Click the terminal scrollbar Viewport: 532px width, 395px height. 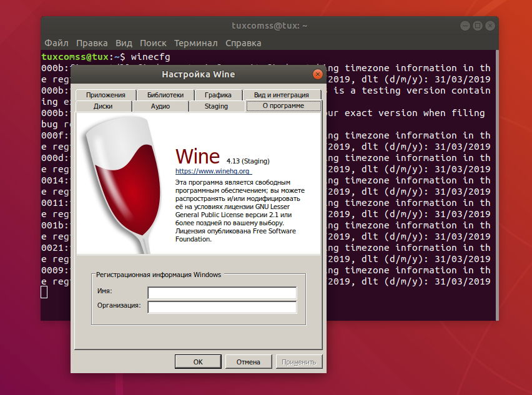point(497,185)
